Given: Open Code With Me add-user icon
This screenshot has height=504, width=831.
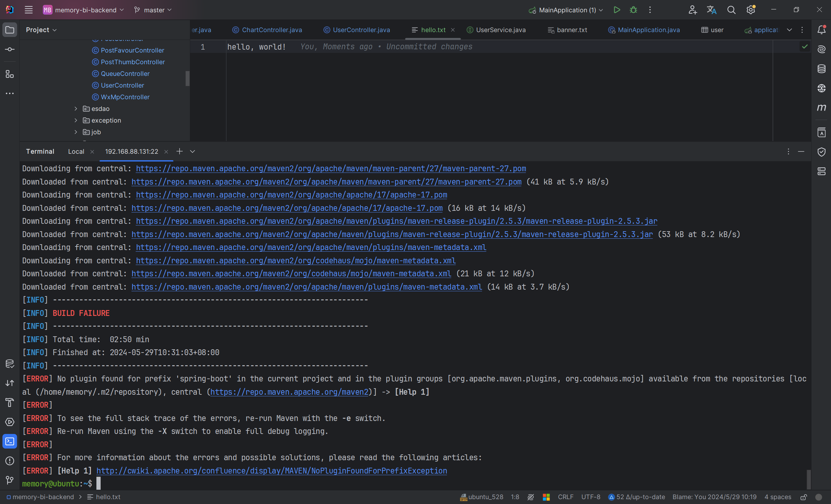Looking at the screenshot, I should coord(692,10).
